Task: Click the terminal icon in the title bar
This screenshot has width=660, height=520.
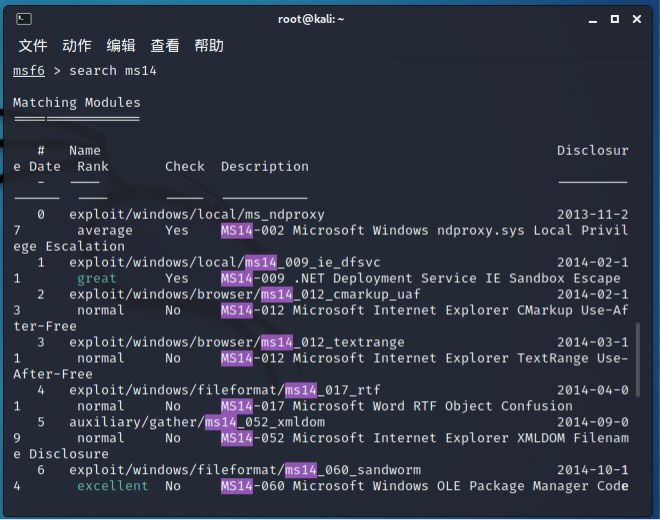Action: [x=24, y=19]
